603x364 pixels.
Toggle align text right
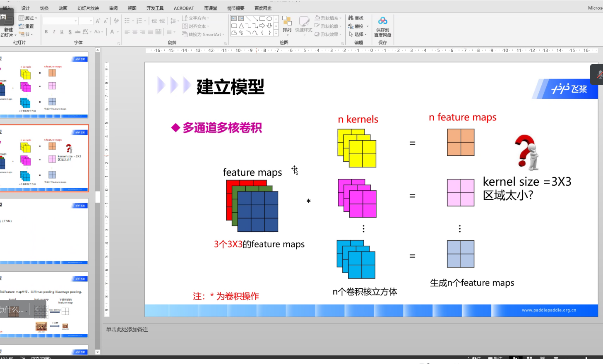coord(143,32)
